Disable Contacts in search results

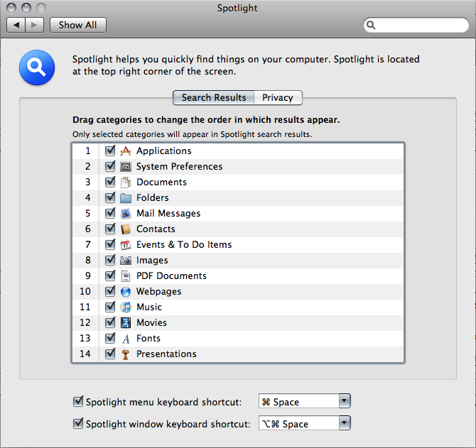[x=110, y=229]
